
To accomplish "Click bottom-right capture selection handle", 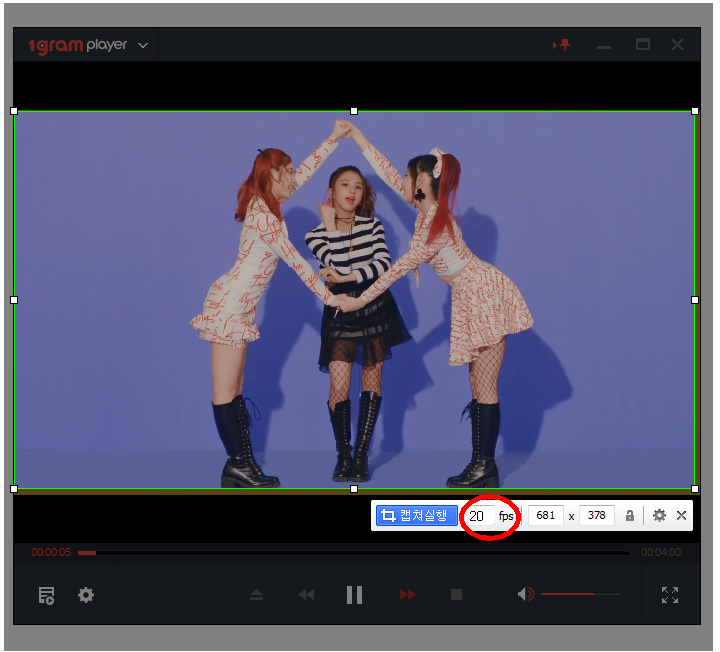I will 695,489.
